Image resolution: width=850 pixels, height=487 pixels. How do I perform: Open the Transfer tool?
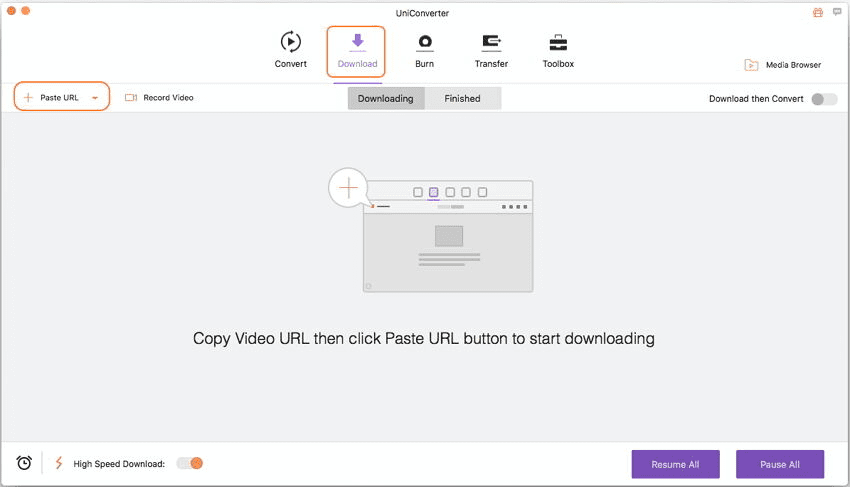tap(491, 43)
